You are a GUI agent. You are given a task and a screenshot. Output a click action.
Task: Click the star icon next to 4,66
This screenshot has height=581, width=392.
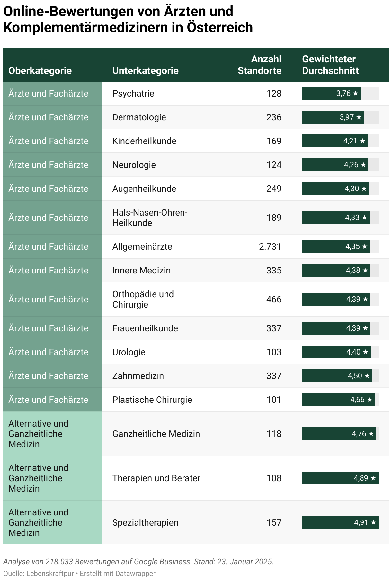coord(370,400)
